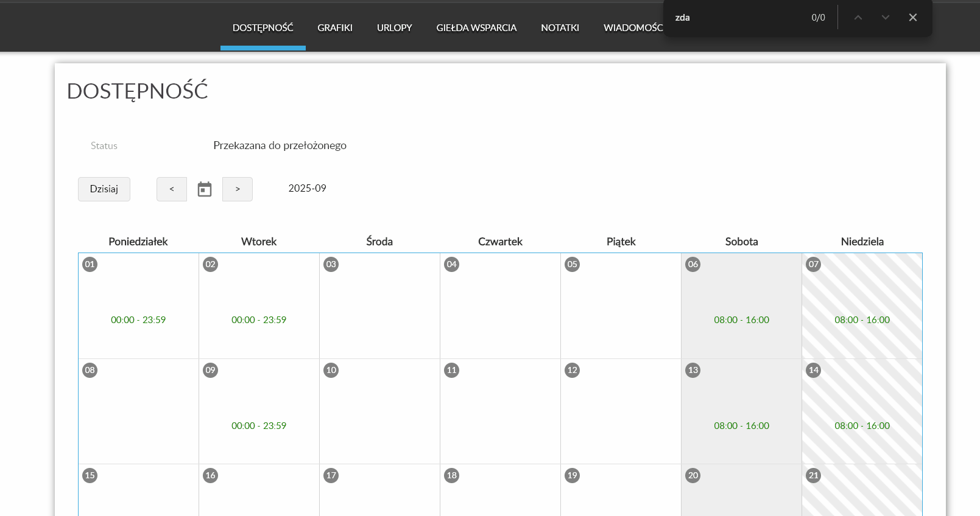This screenshot has height=516, width=980.
Task: Select day 14 badge
Action: pos(813,370)
